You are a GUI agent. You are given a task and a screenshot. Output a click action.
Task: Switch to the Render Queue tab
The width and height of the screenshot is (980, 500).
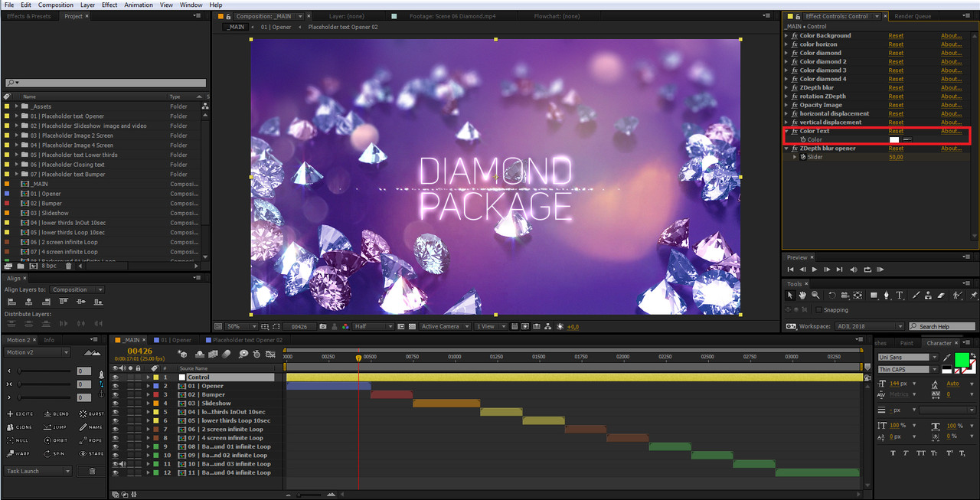pos(913,16)
